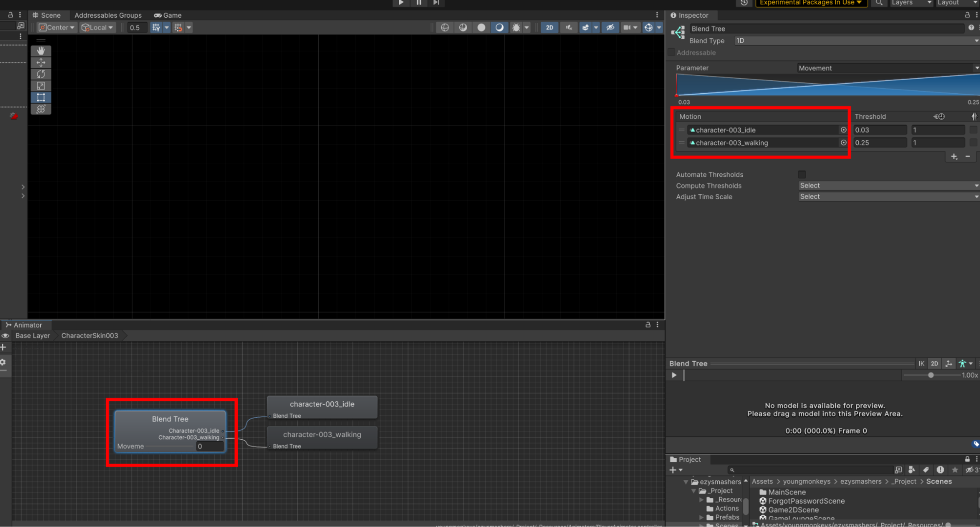Toggle Scene Gizmos button
This screenshot has width=980, height=527.
pyautogui.click(x=648, y=27)
